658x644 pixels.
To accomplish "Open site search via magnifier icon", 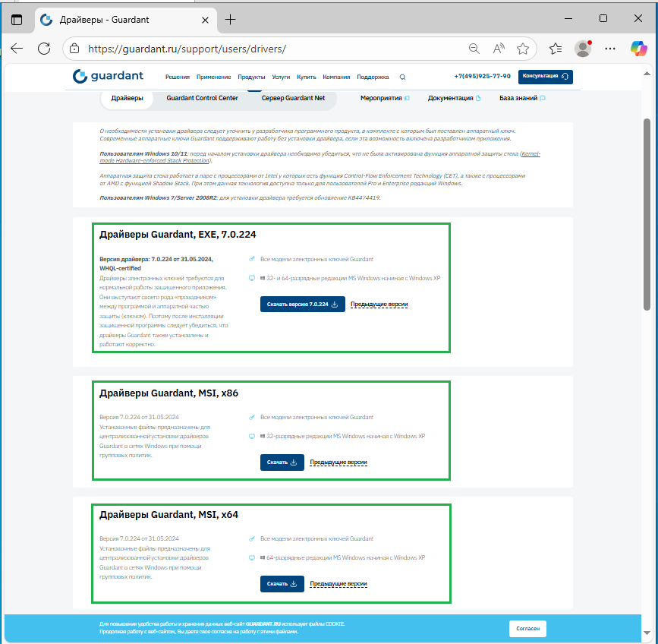I will click(x=402, y=77).
